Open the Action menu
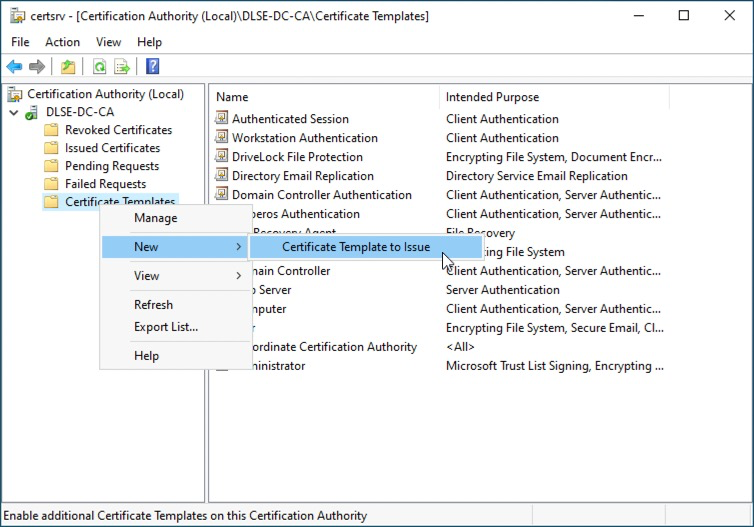 click(62, 42)
